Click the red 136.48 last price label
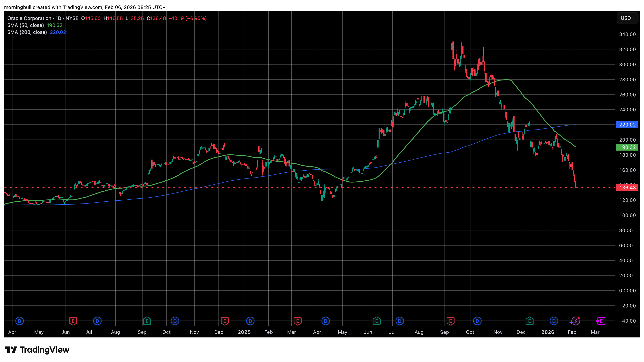Viewport: 644px width, 362px height. (x=627, y=188)
